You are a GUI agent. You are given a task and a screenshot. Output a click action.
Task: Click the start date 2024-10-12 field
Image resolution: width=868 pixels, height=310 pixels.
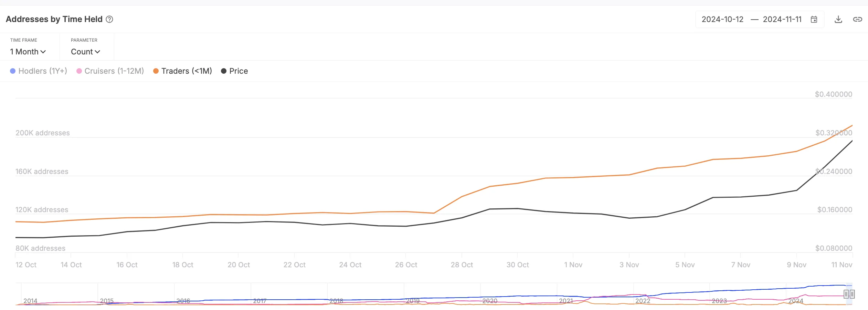coord(722,19)
